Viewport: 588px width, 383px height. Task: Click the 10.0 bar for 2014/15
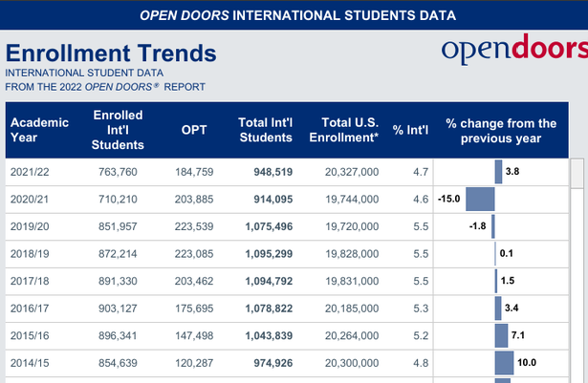[504, 363]
